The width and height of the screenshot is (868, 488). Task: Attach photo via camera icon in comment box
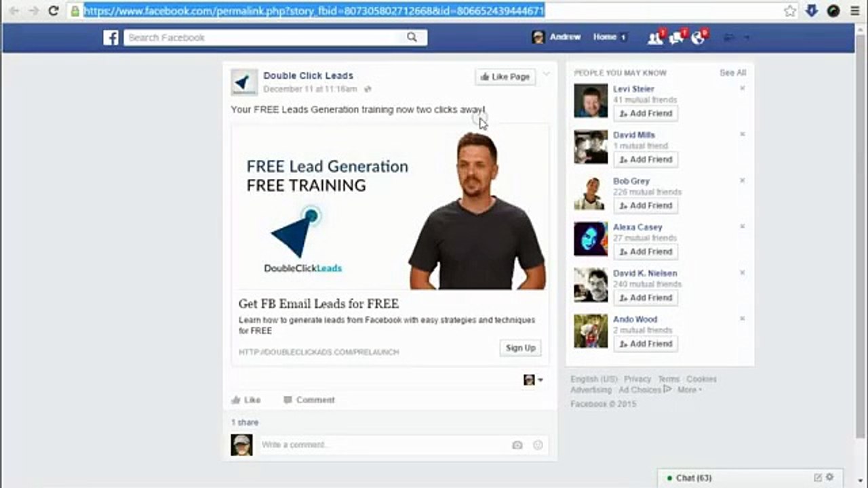(x=517, y=445)
